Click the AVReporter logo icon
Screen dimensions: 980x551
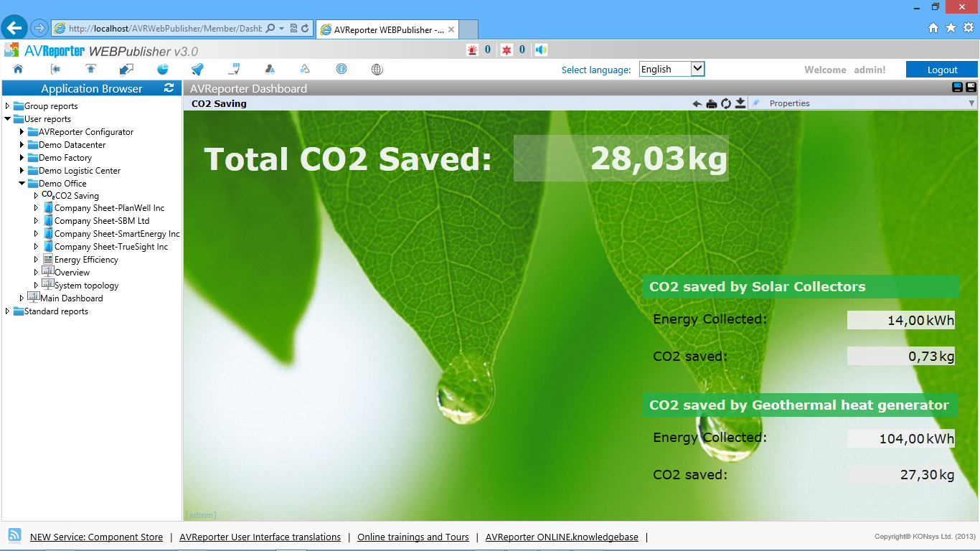tap(11, 50)
